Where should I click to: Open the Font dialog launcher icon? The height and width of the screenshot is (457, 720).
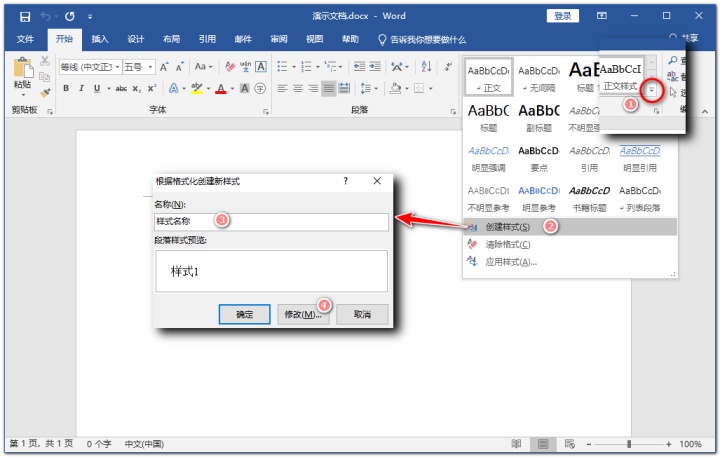tap(265, 112)
